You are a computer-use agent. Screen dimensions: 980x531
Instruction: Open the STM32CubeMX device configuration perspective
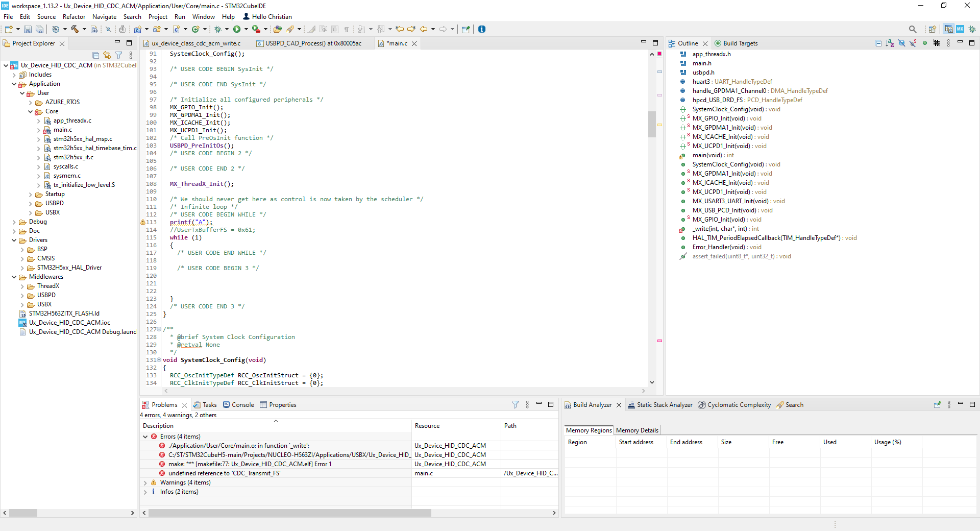click(960, 29)
